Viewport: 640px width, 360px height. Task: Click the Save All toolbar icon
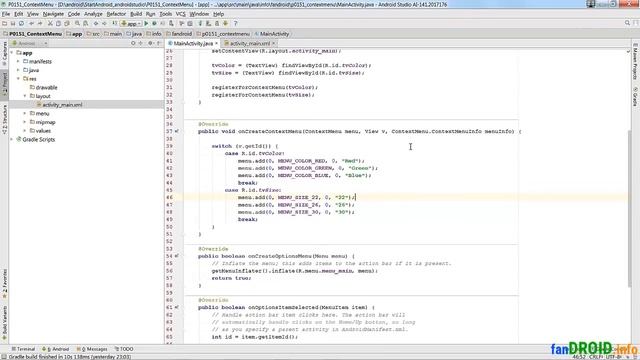click(x=13, y=24)
